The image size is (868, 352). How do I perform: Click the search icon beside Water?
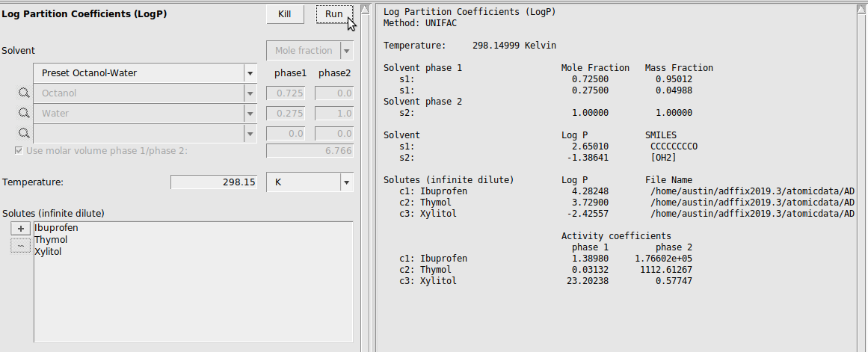pyautogui.click(x=23, y=114)
